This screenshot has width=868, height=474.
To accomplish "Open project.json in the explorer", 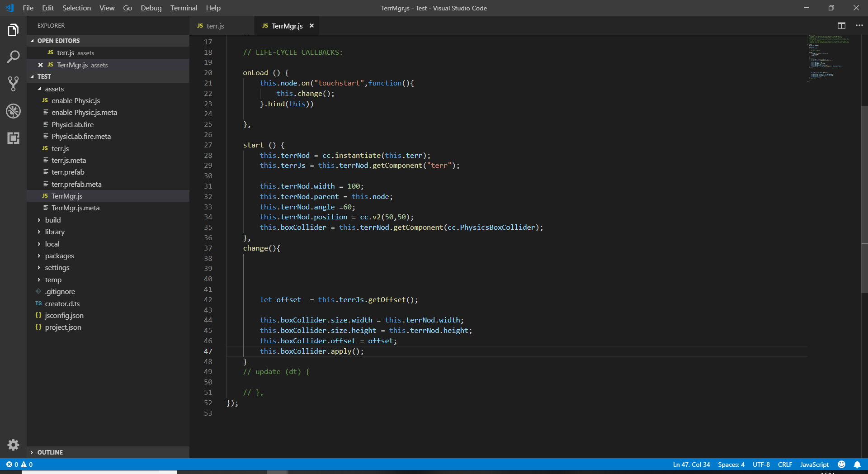I will (x=63, y=327).
